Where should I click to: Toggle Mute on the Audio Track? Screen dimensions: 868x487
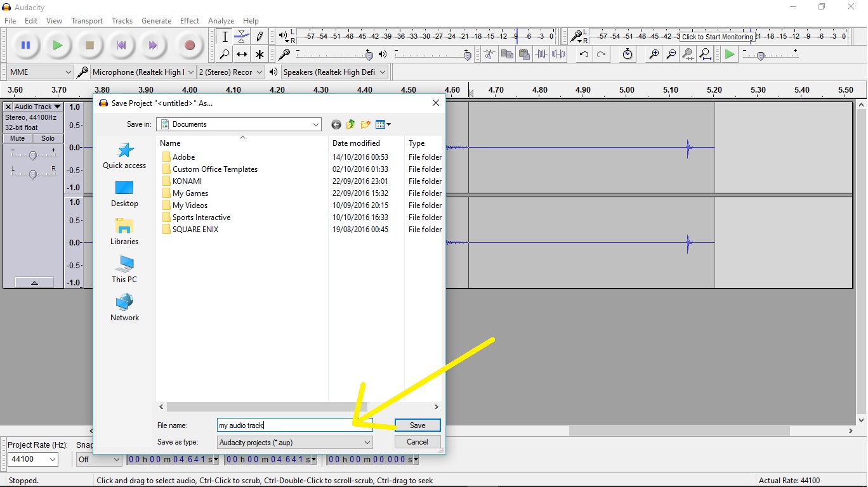pyautogui.click(x=18, y=138)
